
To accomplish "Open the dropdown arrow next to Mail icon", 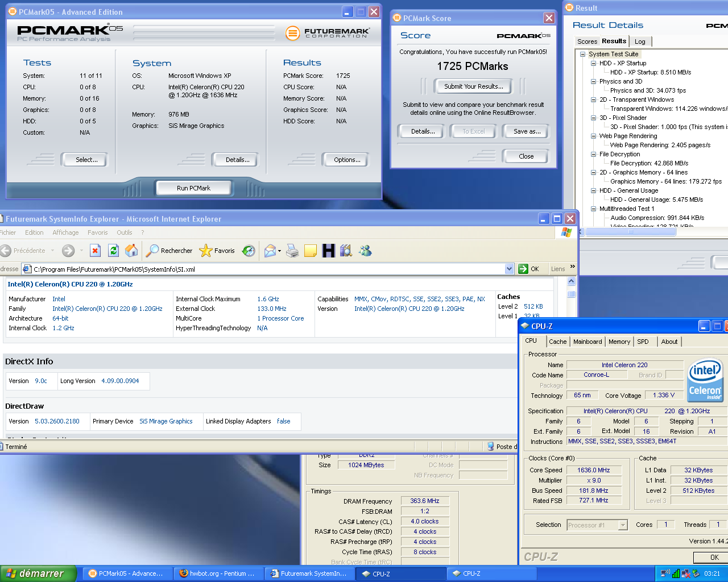I will [x=279, y=251].
